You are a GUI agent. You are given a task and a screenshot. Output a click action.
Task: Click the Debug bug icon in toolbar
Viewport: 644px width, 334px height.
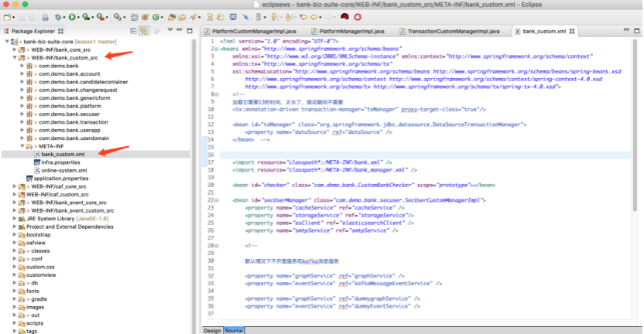coord(58,15)
